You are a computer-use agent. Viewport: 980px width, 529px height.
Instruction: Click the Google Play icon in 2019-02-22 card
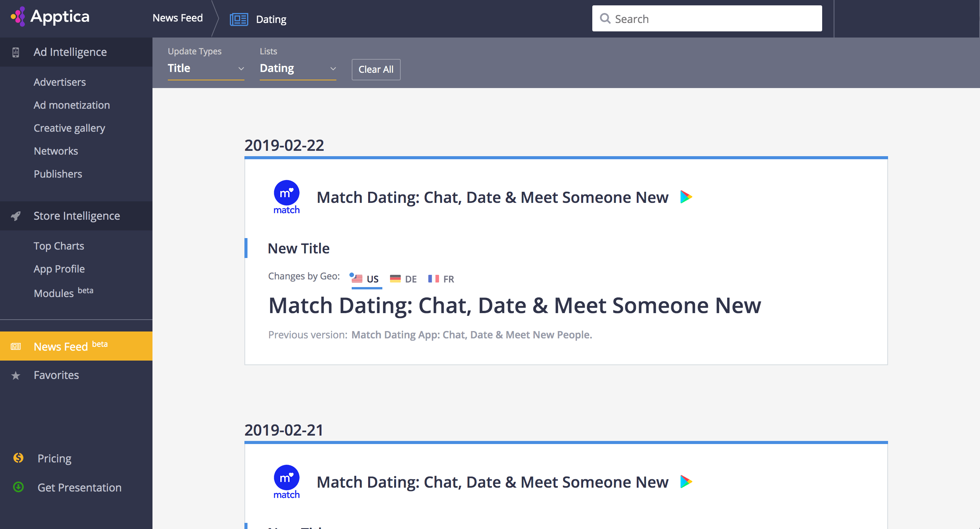coord(686,197)
